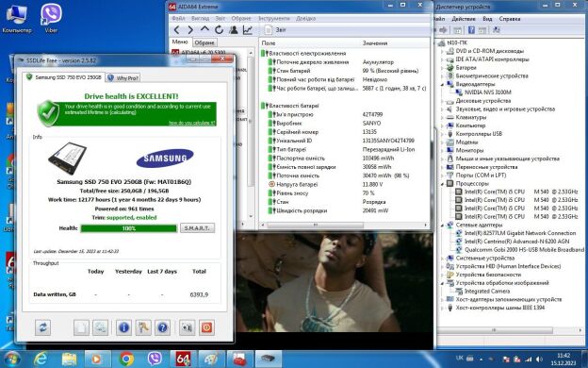Go forward in AIDA64 toolbar
This screenshot has width=588, height=368.
click(190, 29)
